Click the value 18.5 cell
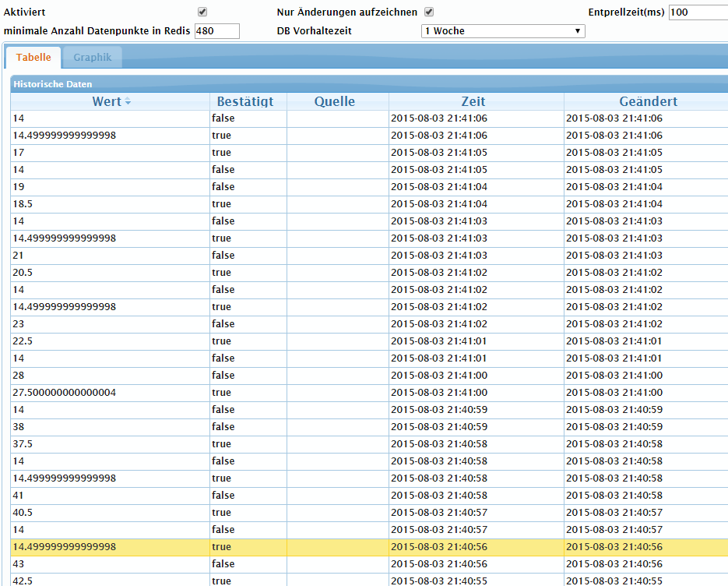Viewport: 728px width, 586px height. [111, 204]
